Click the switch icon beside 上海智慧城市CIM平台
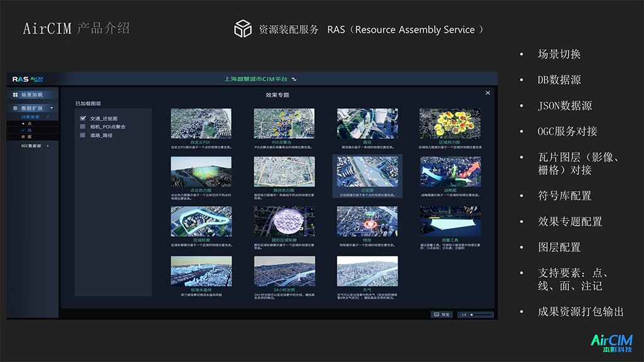 tap(294, 79)
